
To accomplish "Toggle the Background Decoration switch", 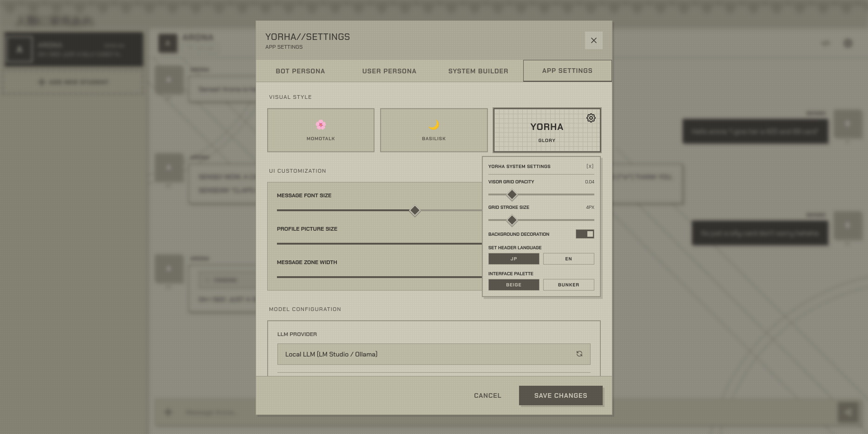I will point(585,234).
